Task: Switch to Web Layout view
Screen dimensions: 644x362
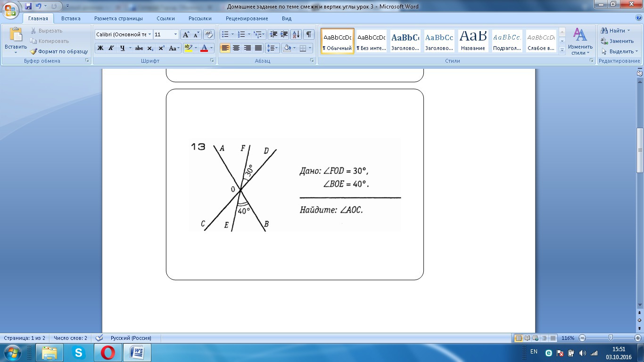Action: [x=536, y=338]
